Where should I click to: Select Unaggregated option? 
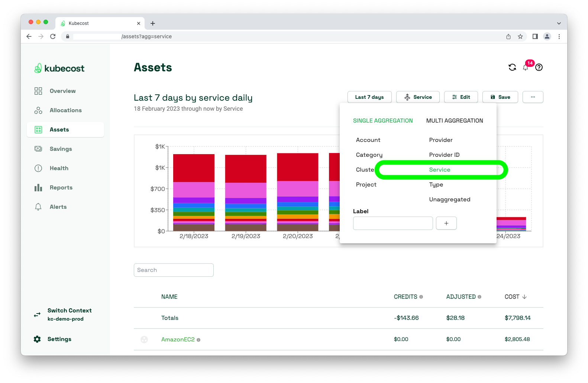pyautogui.click(x=450, y=199)
